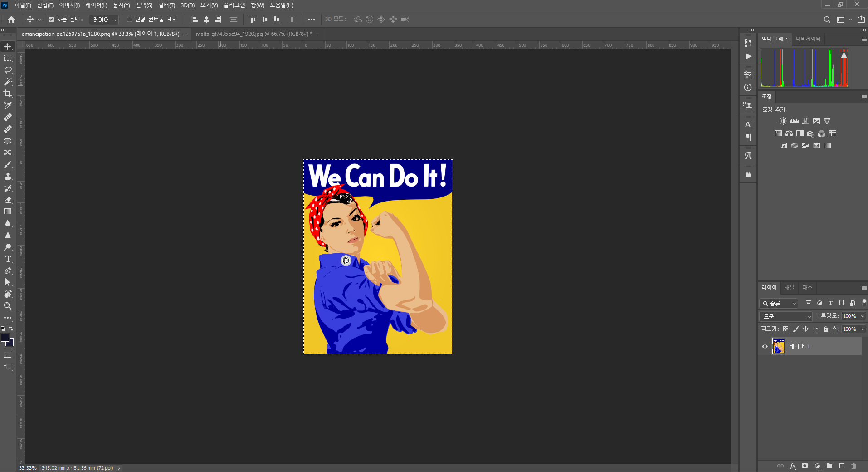
Task: Select the Crop tool
Action: 8,93
